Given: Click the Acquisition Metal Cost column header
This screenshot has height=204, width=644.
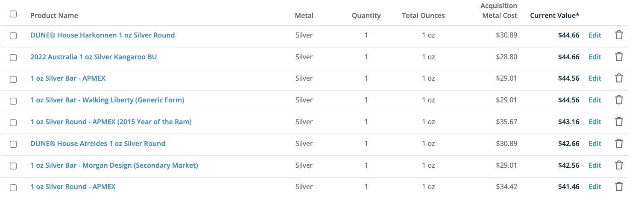Looking at the screenshot, I should pos(499,11).
